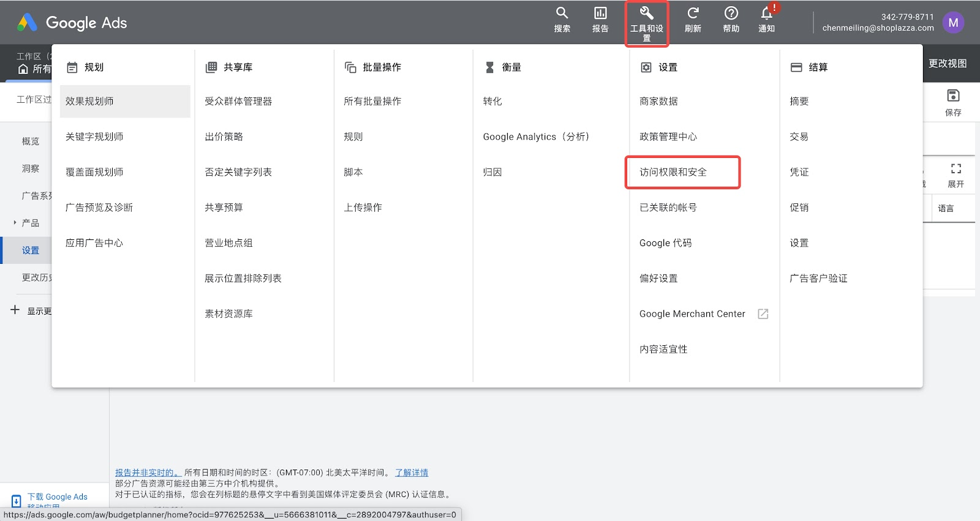Follow the 报告并非实时的 link
980x521 pixels.
[148, 473]
